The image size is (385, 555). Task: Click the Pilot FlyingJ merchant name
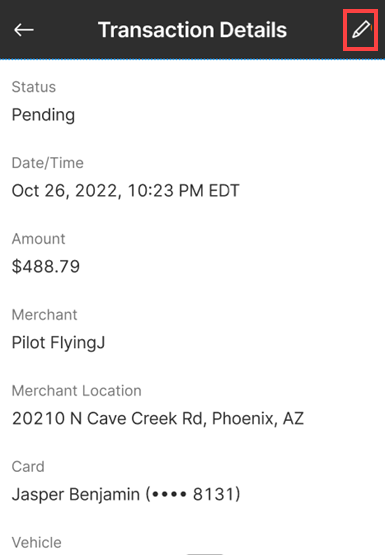[x=58, y=343]
